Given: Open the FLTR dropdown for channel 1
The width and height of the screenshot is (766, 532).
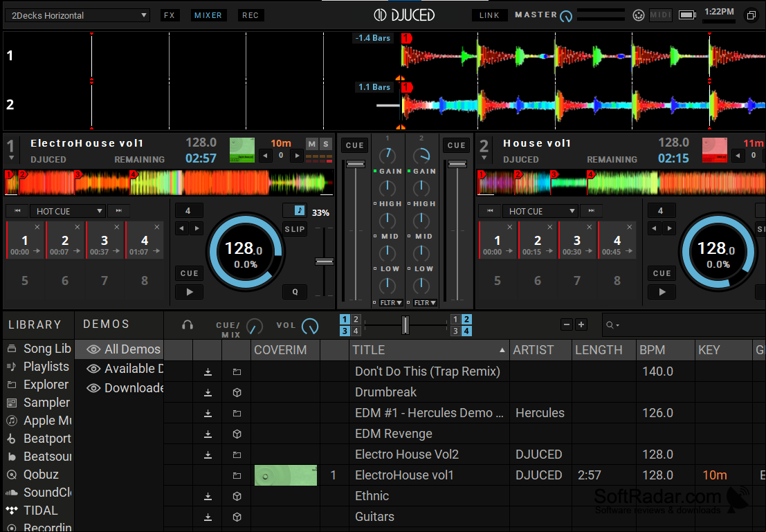Looking at the screenshot, I should coord(391,303).
